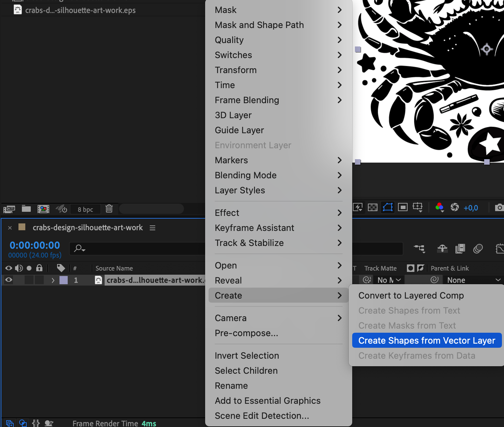Open Fast Previews options in viewer
The width and height of the screenshot is (504, 427).
pyautogui.click(x=358, y=207)
